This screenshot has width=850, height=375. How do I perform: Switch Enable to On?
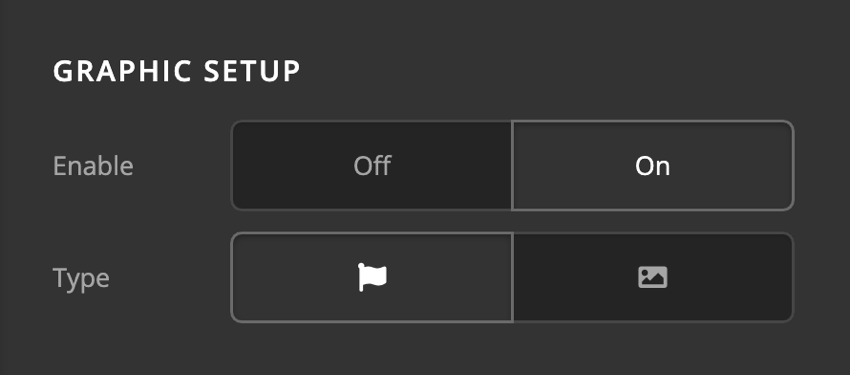click(653, 165)
